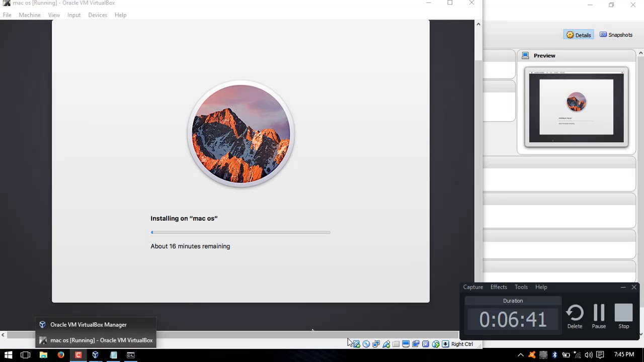Switch to Snapshots view in VirtualBox Manager
Screen dimensions: 644x362
tap(616, 35)
